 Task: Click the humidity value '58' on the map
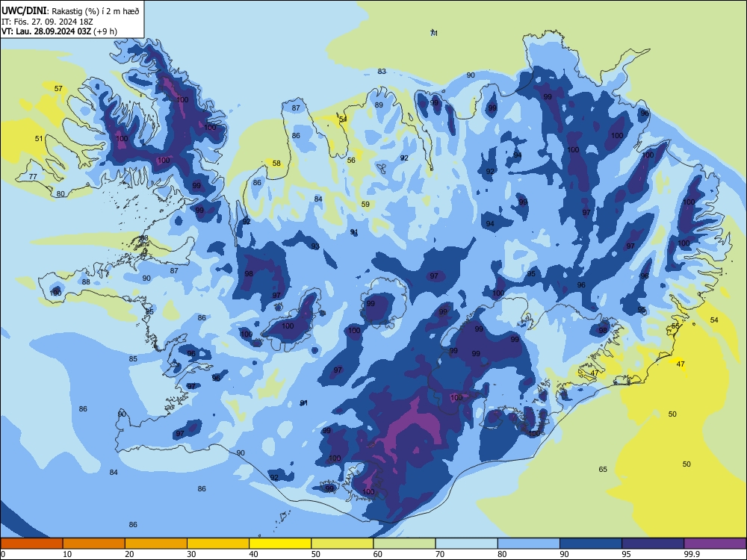click(x=276, y=164)
